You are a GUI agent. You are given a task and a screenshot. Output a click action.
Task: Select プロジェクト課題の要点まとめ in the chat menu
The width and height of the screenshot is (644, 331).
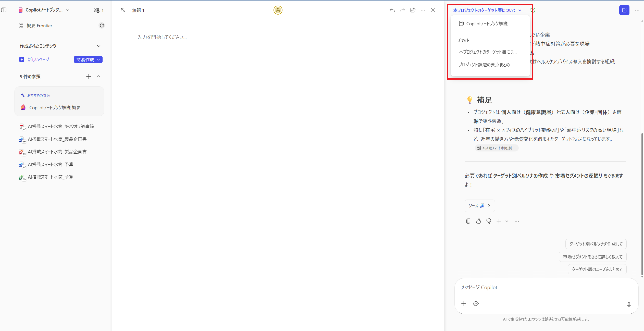point(484,64)
